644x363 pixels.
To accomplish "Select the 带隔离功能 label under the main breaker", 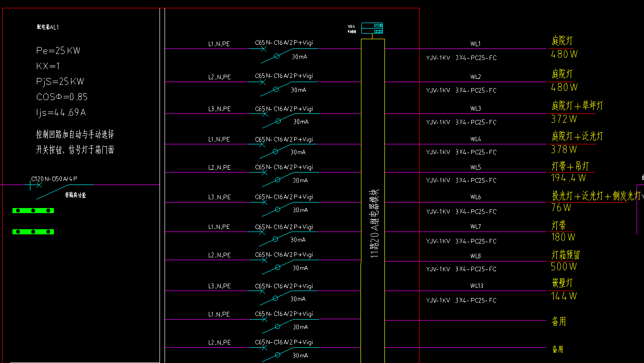I will click(x=76, y=195).
